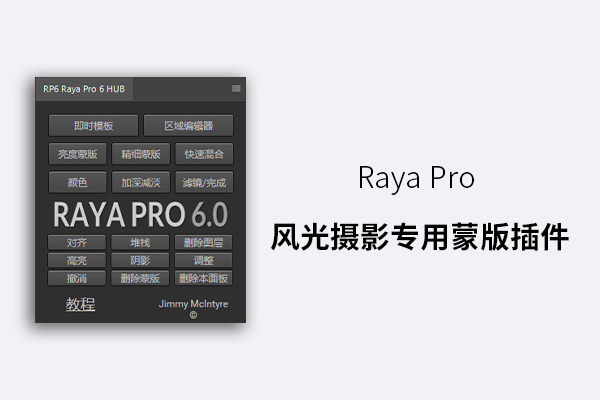600x400 pixels.
Task: Open the 滤镜/完成 module
Action: coord(204,183)
